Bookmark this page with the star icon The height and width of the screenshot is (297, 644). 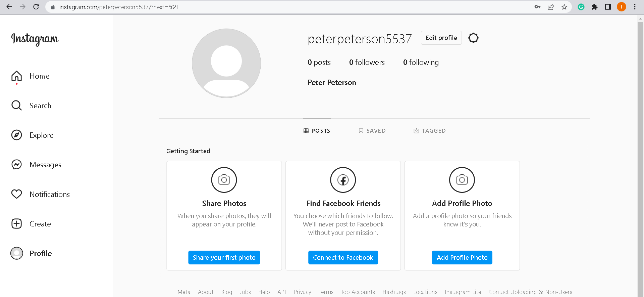(564, 7)
